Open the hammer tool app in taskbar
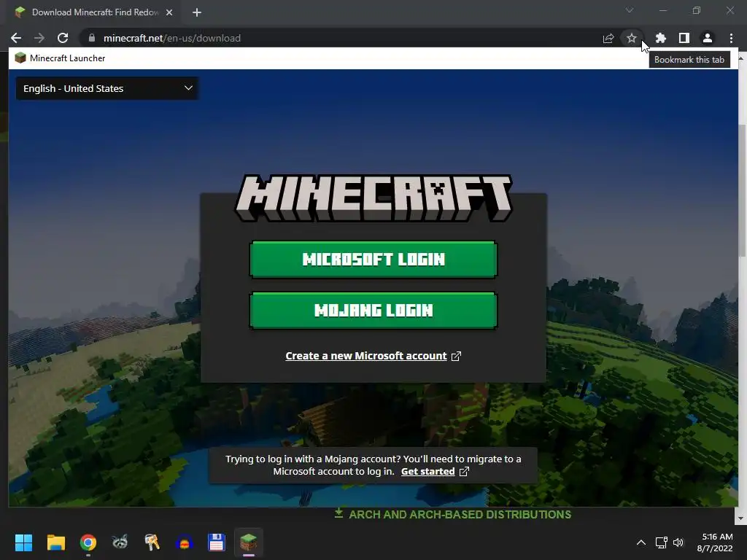747x560 pixels. coord(152,542)
